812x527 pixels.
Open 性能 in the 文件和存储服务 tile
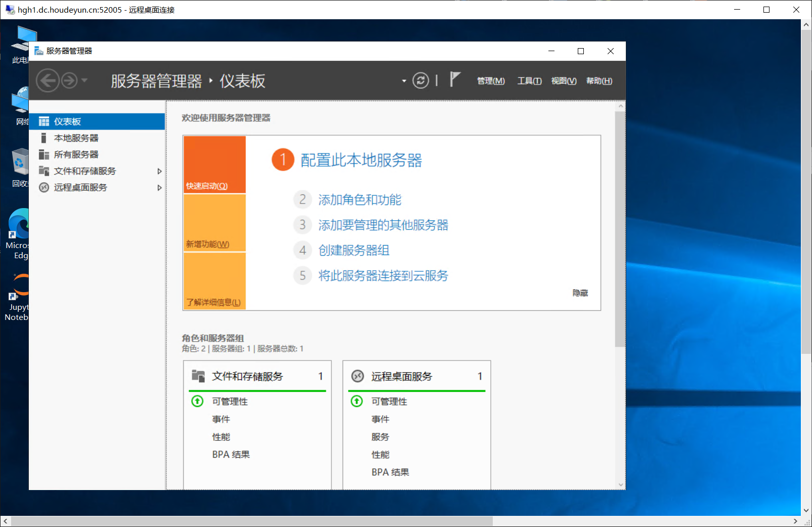tap(221, 437)
